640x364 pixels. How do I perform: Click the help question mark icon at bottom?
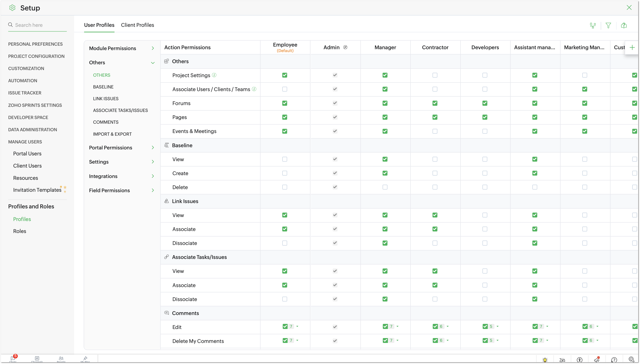coord(614,360)
